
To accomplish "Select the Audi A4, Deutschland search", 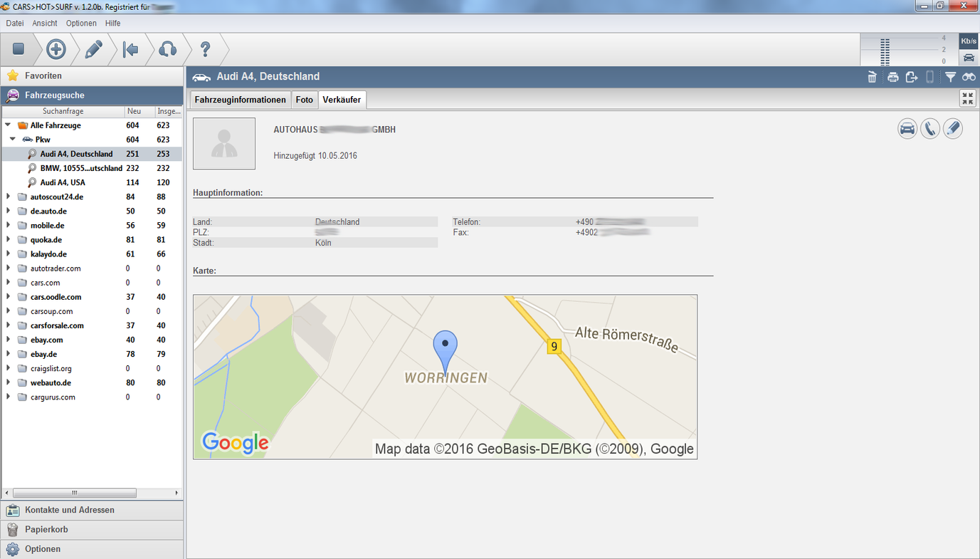I will (x=92, y=154).
